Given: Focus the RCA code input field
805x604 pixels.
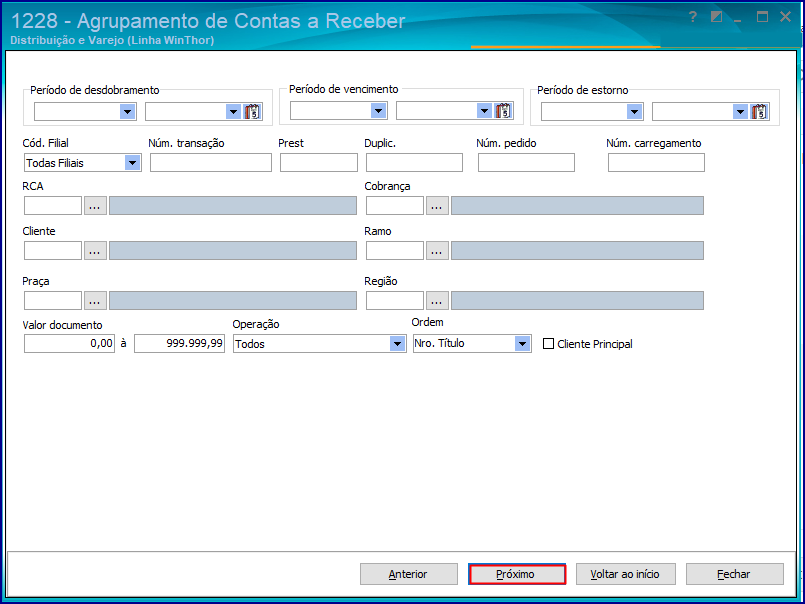Looking at the screenshot, I should pyautogui.click(x=53, y=206).
